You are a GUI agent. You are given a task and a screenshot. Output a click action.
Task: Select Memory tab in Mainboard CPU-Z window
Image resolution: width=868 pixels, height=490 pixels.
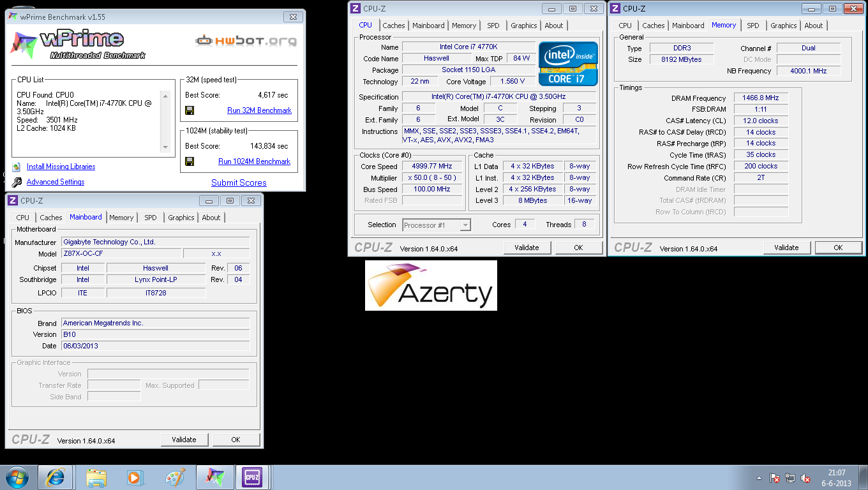coord(121,218)
